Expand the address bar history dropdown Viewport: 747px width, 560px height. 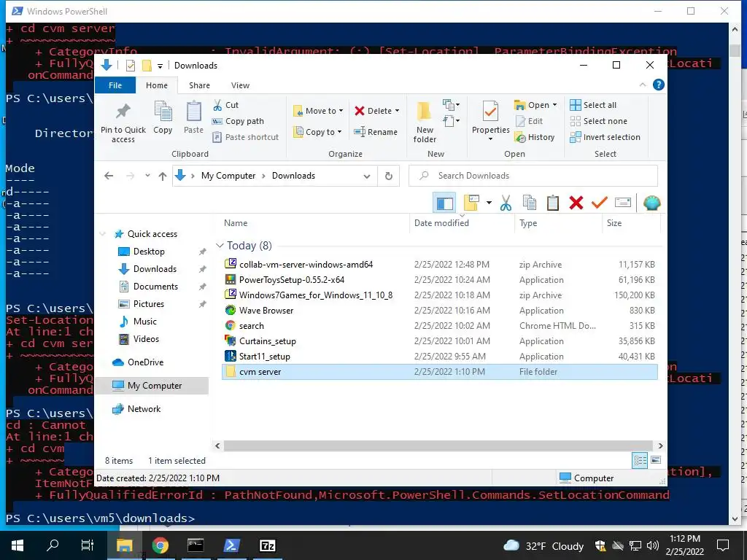367,176
